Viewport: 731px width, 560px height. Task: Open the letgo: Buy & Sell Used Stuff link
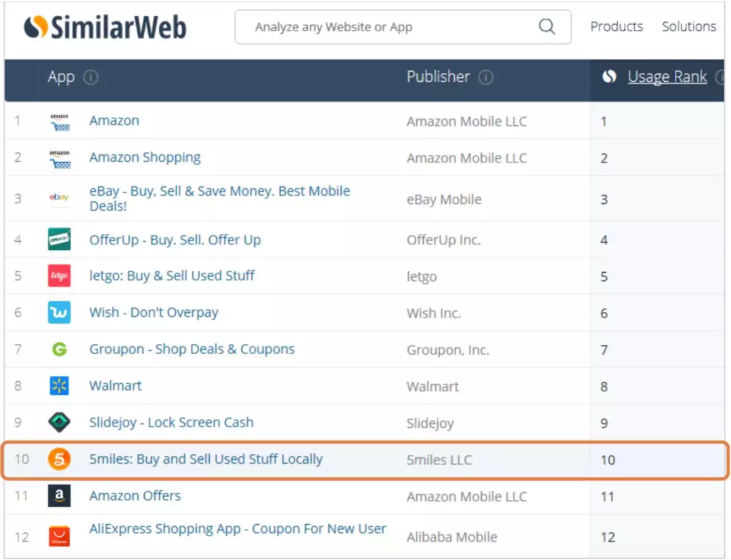[x=172, y=276]
